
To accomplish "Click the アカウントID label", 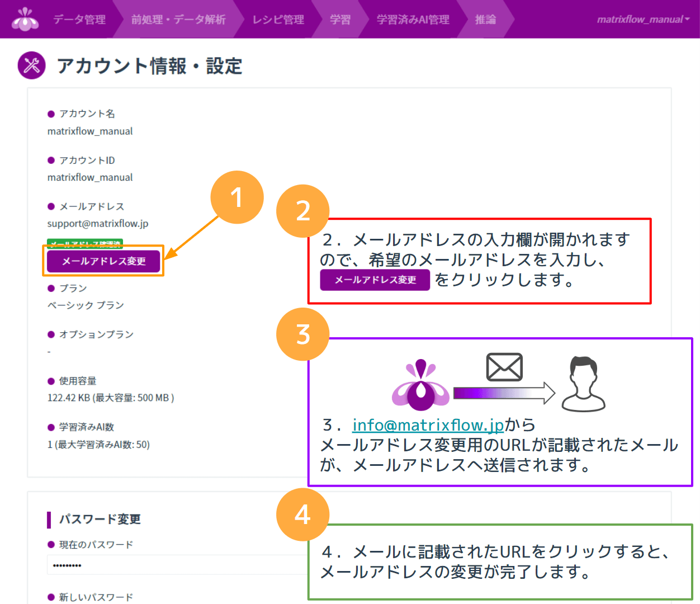I will (87, 161).
